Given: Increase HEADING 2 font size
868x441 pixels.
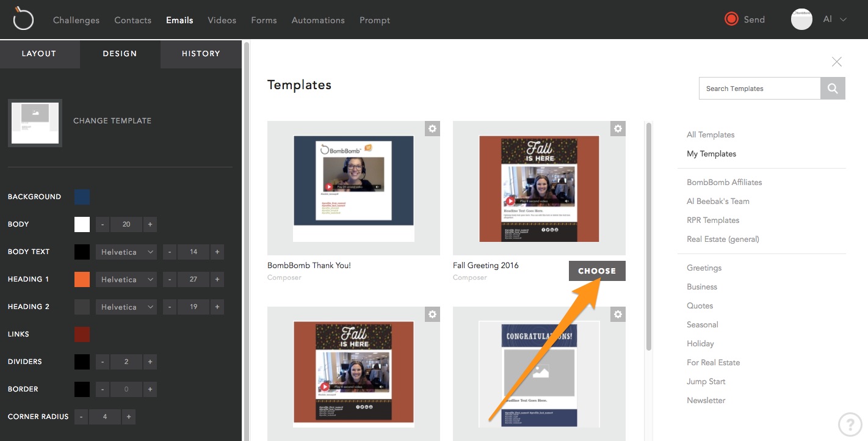Looking at the screenshot, I should (217, 307).
